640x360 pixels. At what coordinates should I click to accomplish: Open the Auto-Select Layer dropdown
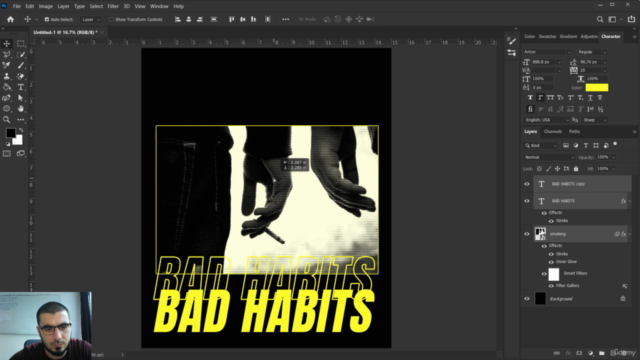pyautogui.click(x=90, y=19)
